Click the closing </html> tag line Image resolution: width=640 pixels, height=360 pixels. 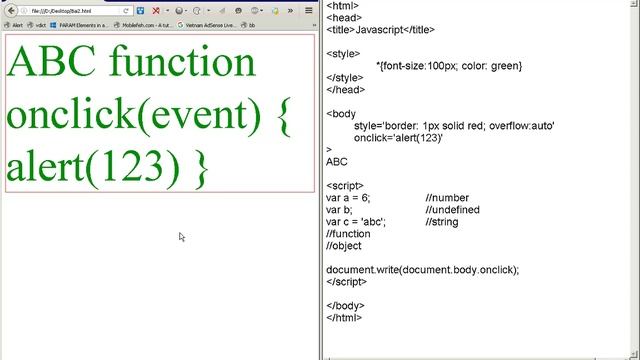click(344, 318)
